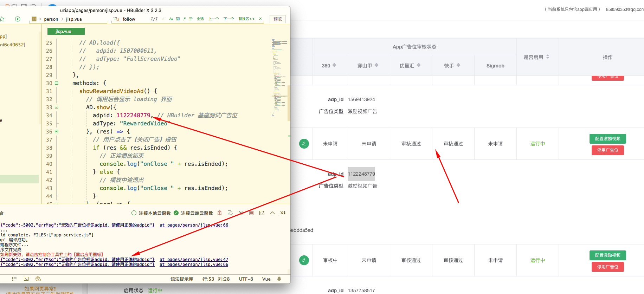The width and height of the screenshot is (644, 294).
Task: Open the search history dropdown next to 1/1
Action: coord(163,19)
